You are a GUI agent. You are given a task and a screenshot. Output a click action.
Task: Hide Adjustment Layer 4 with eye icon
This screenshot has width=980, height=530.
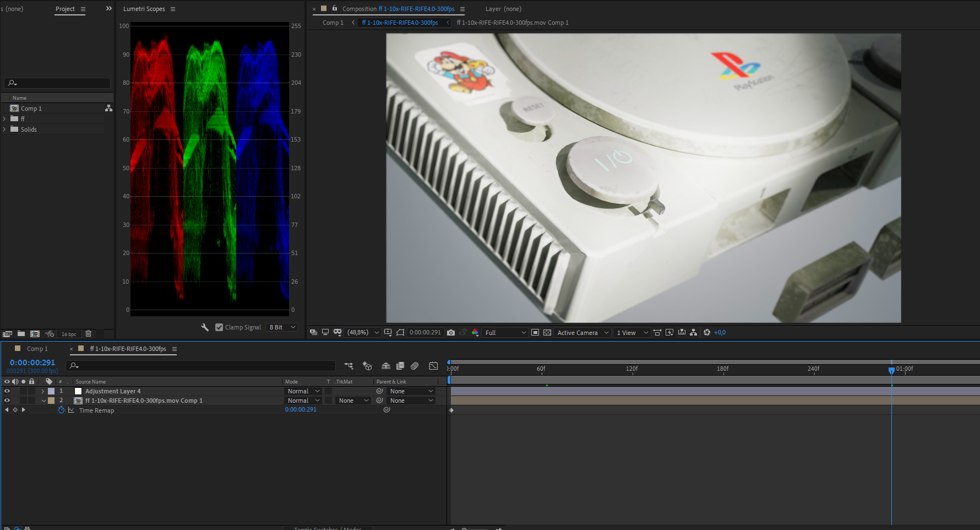click(x=7, y=391)
